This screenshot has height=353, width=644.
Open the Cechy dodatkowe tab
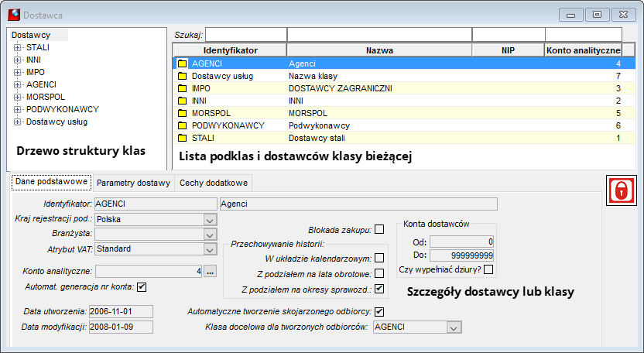(x=214, y=183)
